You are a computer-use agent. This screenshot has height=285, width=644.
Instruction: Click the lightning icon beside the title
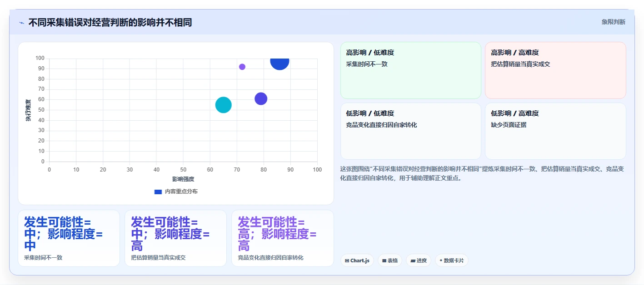click(x=21, y=22)
